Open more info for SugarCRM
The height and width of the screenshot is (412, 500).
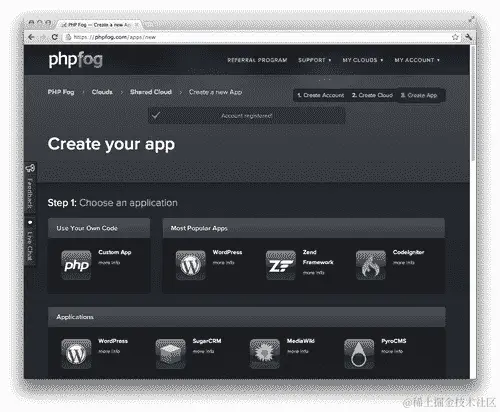tap(203, 351)
